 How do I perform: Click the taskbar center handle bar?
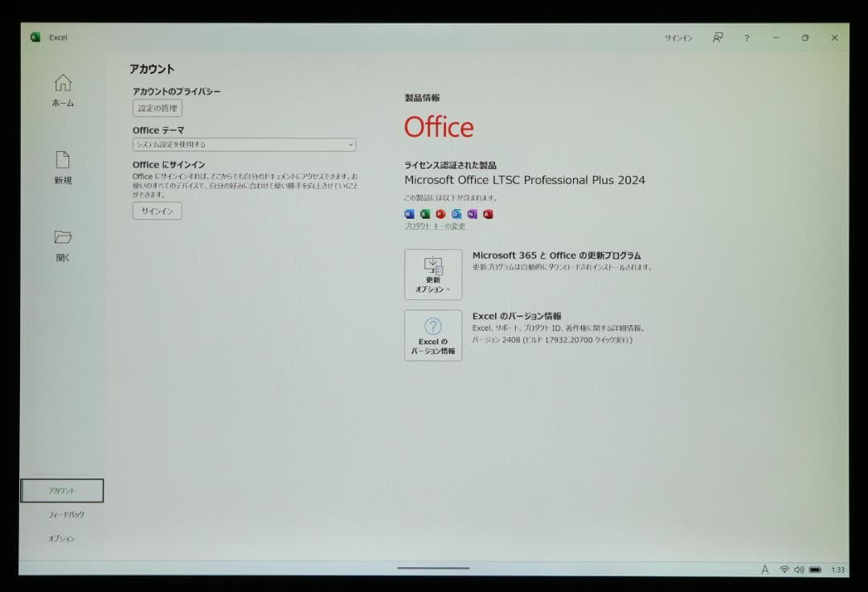click(x=433, y=568)
